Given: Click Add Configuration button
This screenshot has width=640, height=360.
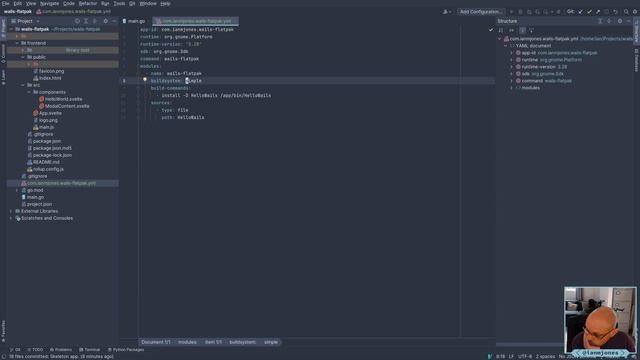Looking at the screenshot, I should 481,12.
